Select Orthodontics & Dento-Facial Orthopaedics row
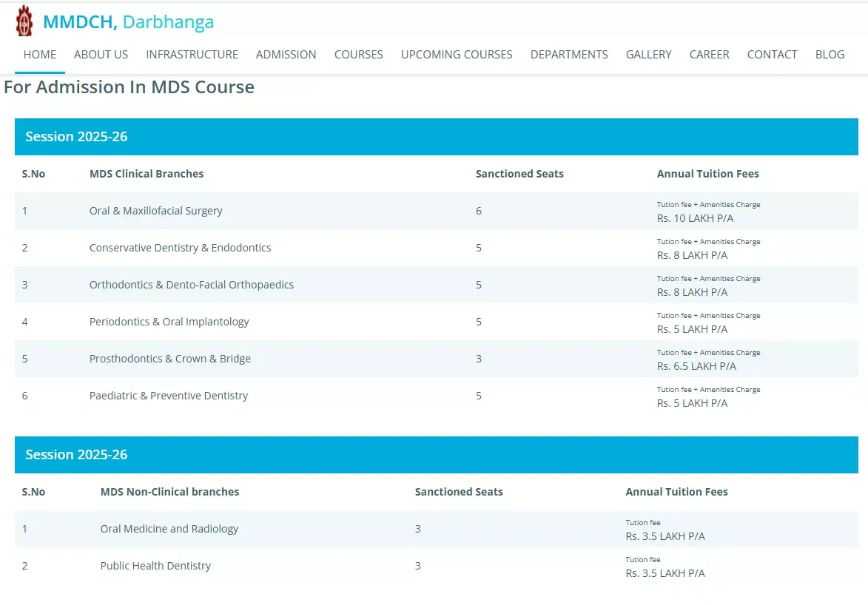The height and width of the screenshot is (605, 868). click(192, 285)
